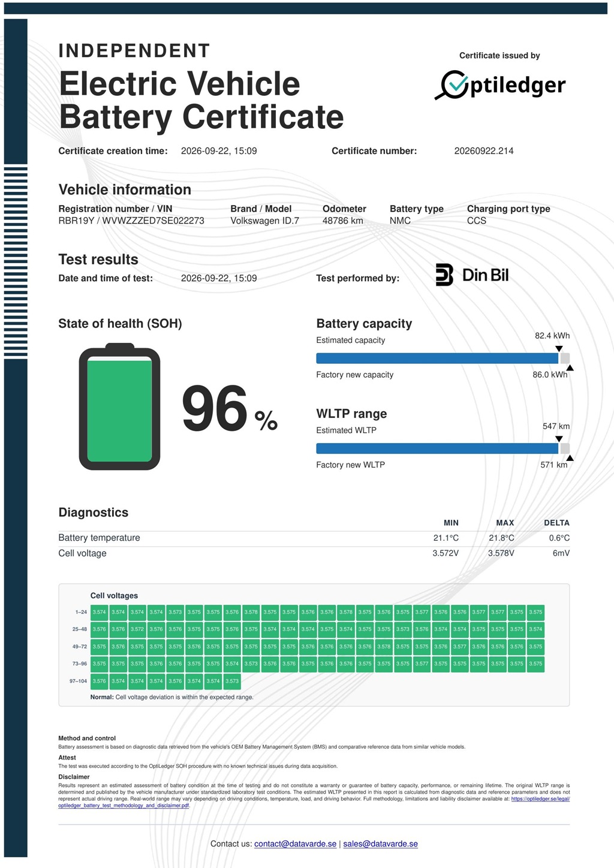Viewport: 614px width, 868px height.
Task: Select the 86.0 kWh factory capacity value
Action: 550,375
